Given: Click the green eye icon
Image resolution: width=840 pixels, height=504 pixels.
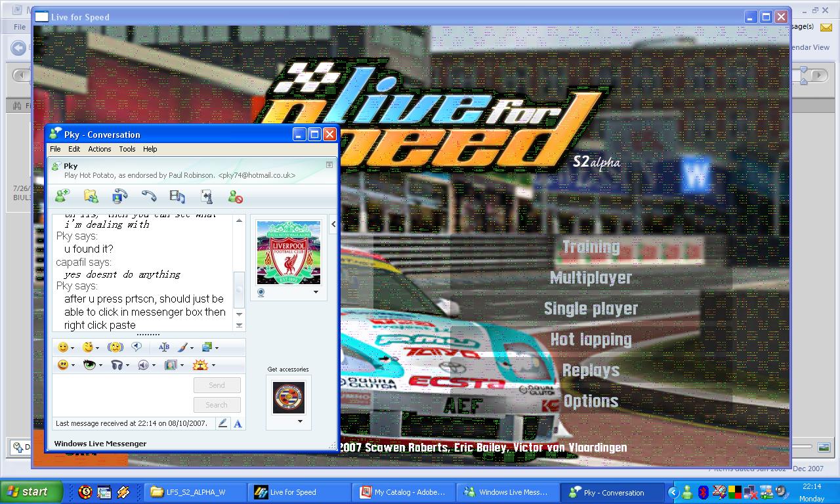Looking at the screenshot, I should [x=89, y=365].
